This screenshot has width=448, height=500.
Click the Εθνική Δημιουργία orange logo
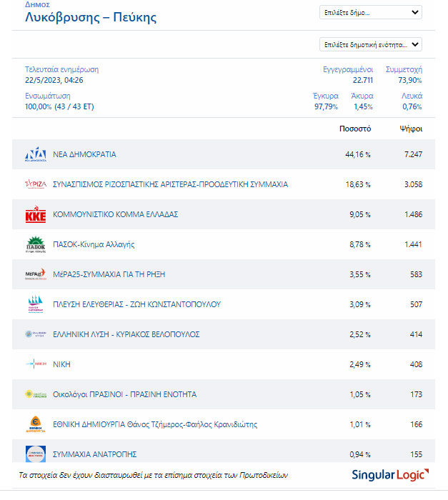click(x=36, y=424)
